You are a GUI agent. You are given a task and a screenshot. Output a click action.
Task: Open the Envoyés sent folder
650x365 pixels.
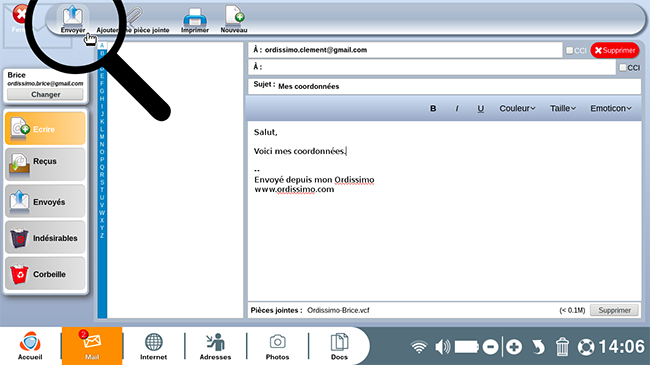45,201
